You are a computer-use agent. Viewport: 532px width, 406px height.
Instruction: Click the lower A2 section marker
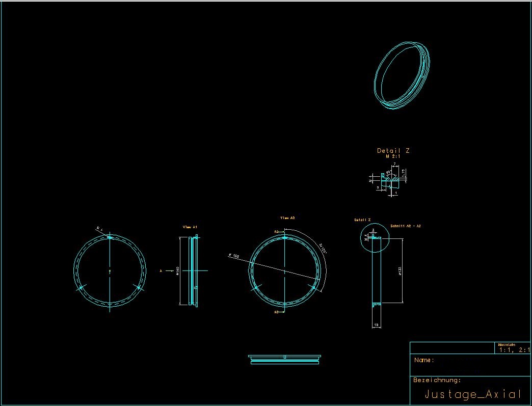279,312
